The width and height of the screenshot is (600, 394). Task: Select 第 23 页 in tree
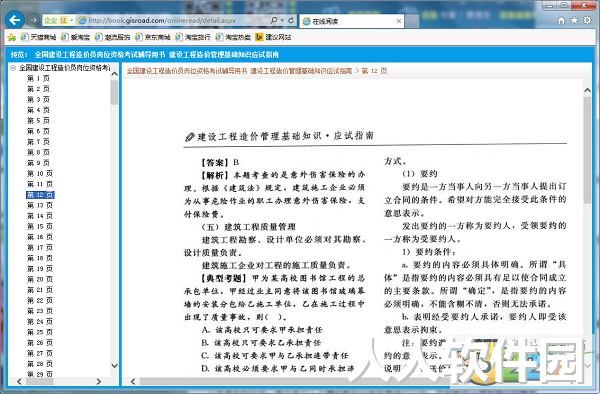point(40,311)
